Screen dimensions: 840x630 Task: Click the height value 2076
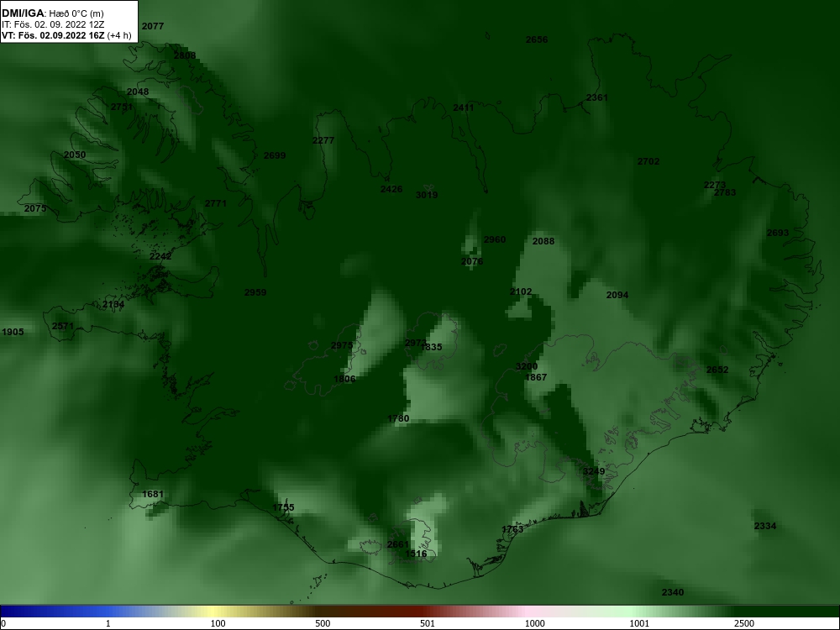tap(472, 261)
